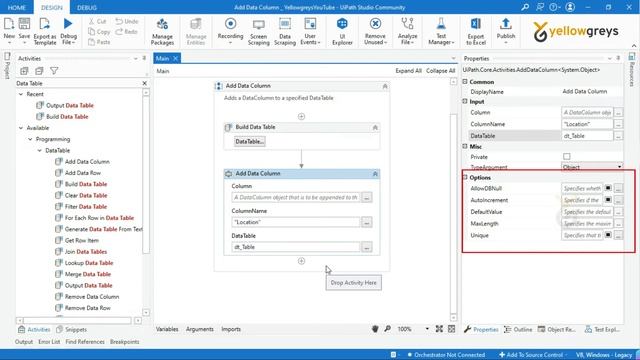Click the MaxLength property field

(587, 224)
